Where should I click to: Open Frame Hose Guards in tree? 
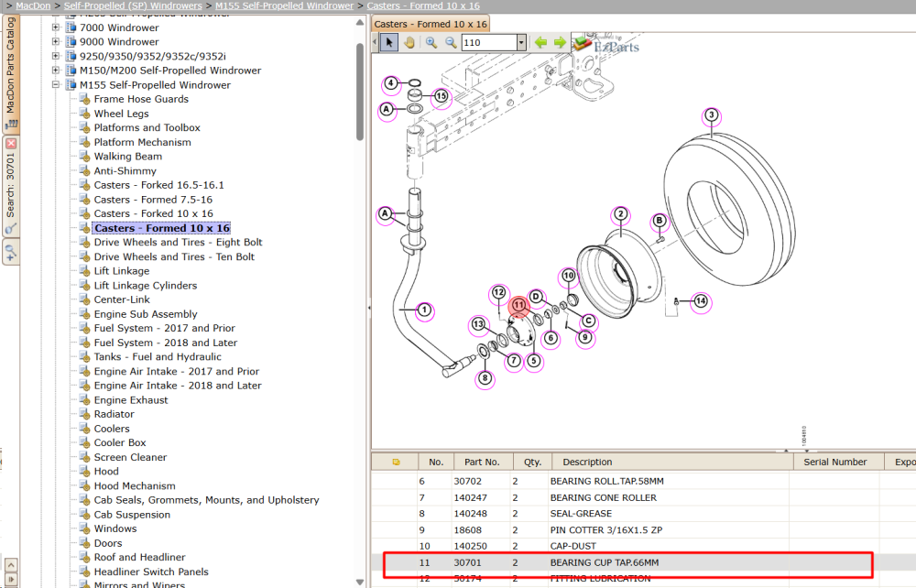(x=141, y=99)
